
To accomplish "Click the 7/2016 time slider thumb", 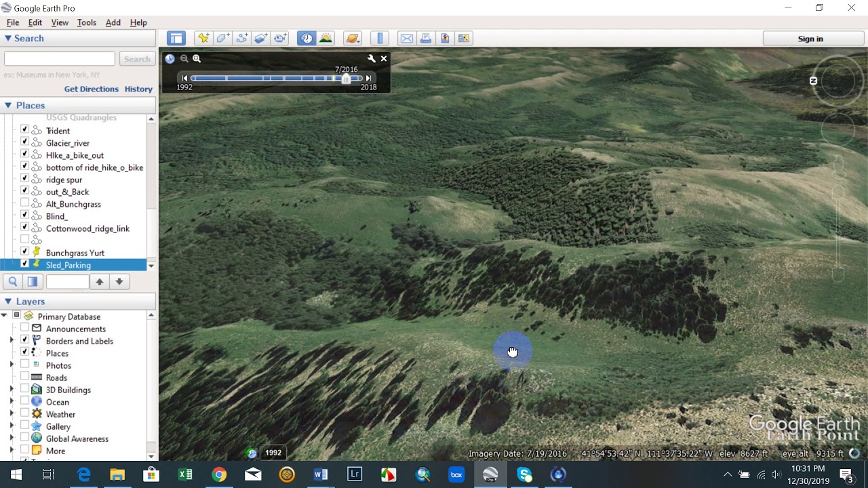I will pyautogui.click(x=346, y=79).
